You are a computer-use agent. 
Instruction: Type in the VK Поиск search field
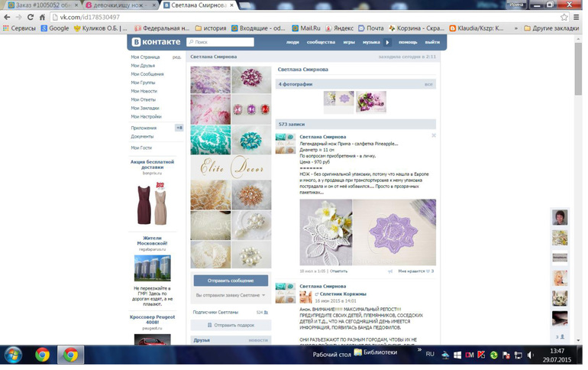(221, 42)
